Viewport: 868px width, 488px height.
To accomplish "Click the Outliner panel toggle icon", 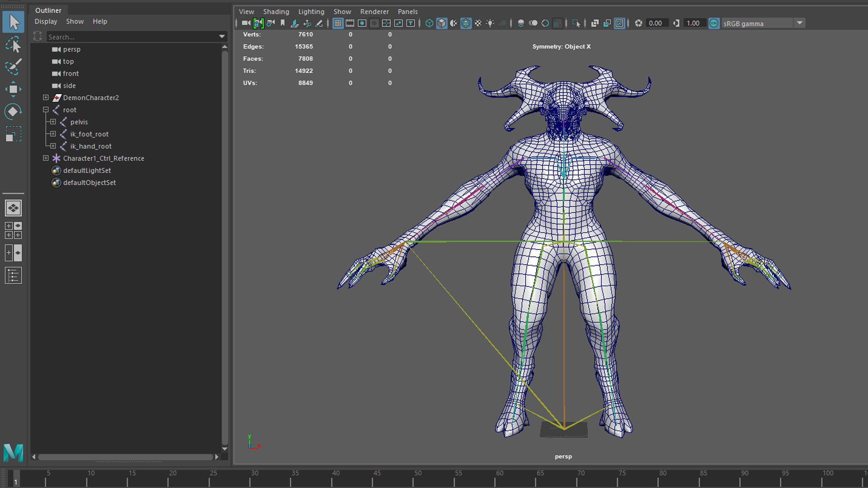I will point(14,276).
